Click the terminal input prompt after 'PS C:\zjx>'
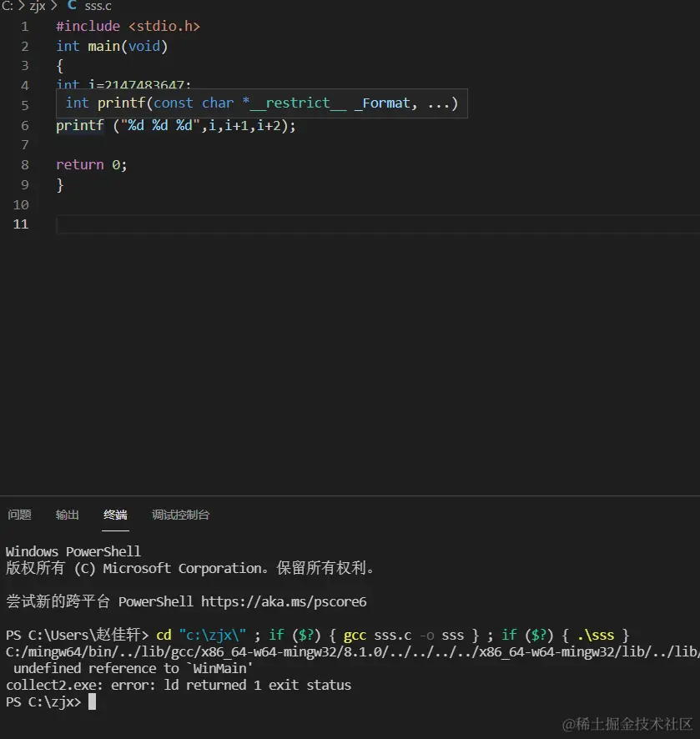The image size is (700, 739). [93, 701]
